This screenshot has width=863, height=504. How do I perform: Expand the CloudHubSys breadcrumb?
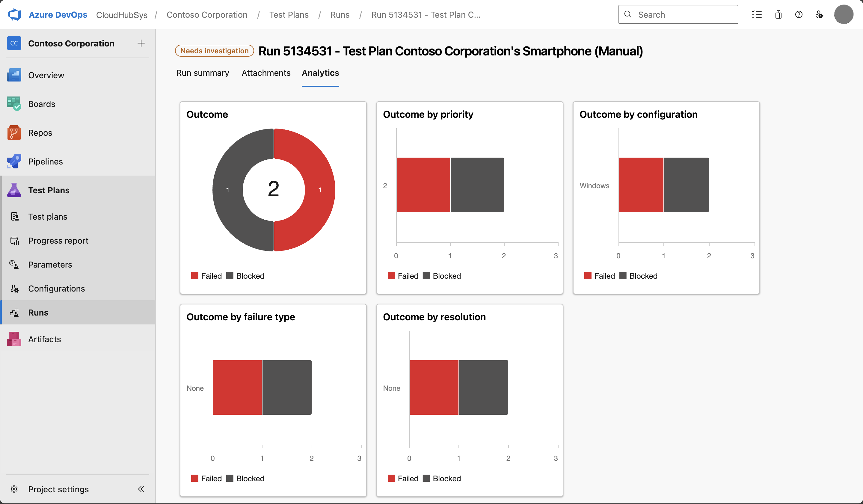122,15
